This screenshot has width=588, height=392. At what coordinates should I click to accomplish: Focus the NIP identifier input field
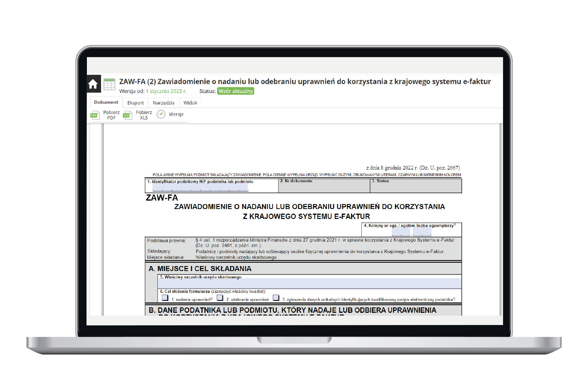click(200, 188)
